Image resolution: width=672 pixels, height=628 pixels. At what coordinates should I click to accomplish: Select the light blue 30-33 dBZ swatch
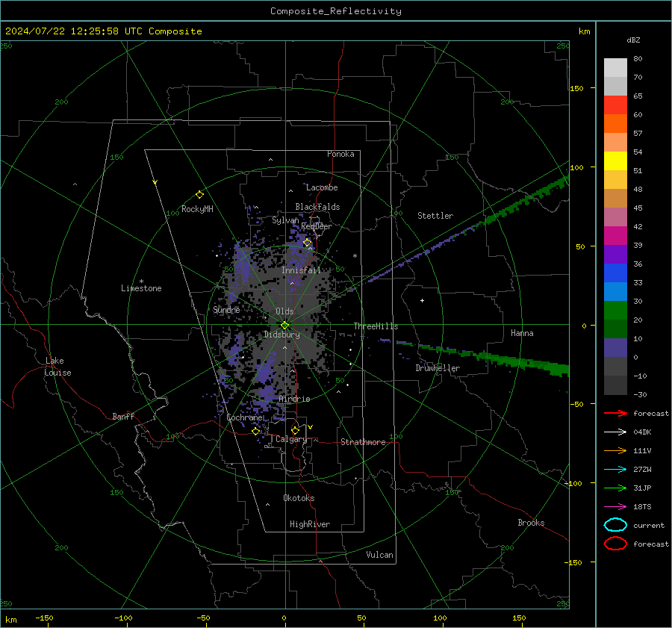(x=615, y=291)
